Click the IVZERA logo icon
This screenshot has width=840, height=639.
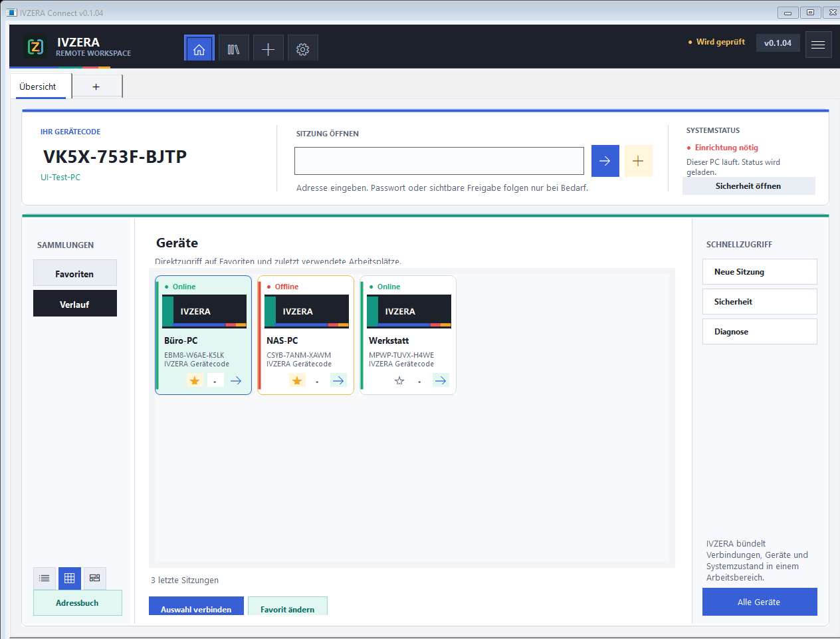35,47
